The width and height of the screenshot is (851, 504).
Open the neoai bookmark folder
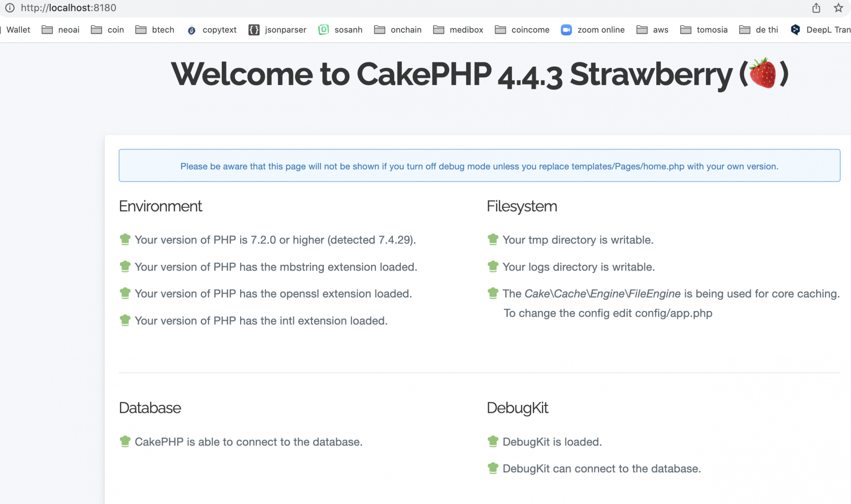[61, 30]
